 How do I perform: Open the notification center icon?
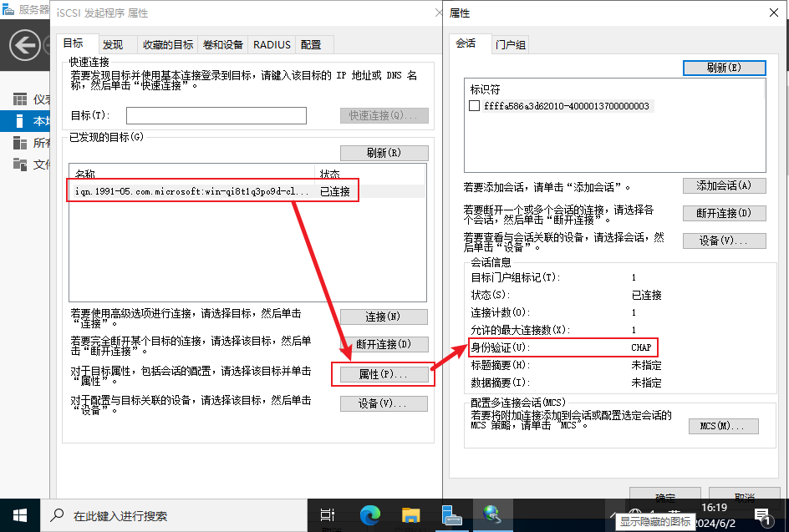762,515
